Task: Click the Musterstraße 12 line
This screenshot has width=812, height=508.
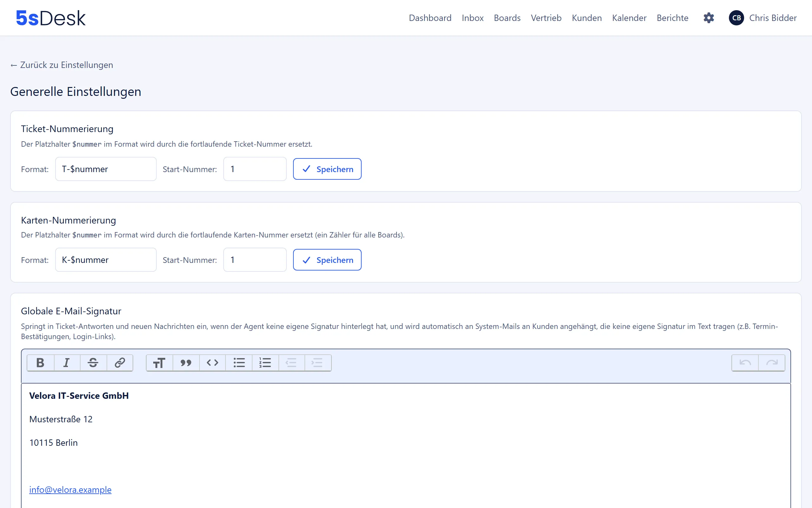Action: click(61, 419)
